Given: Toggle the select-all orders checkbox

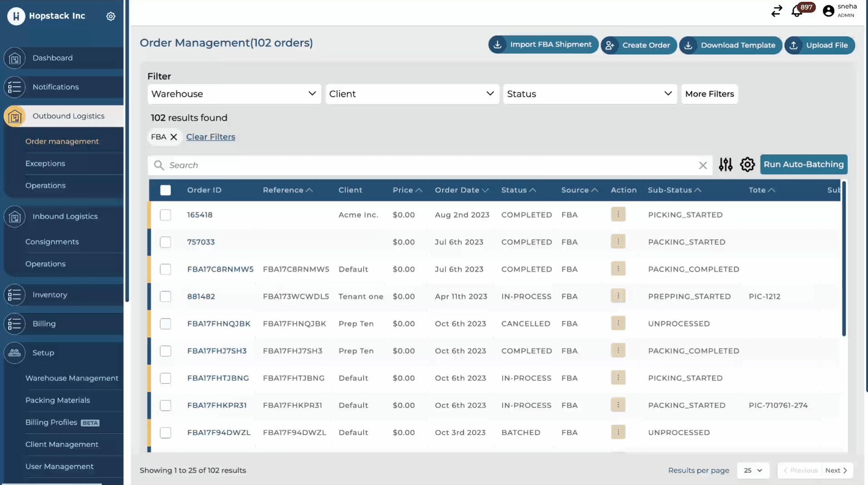Looking at the screenshot, I should coord(166,190).
